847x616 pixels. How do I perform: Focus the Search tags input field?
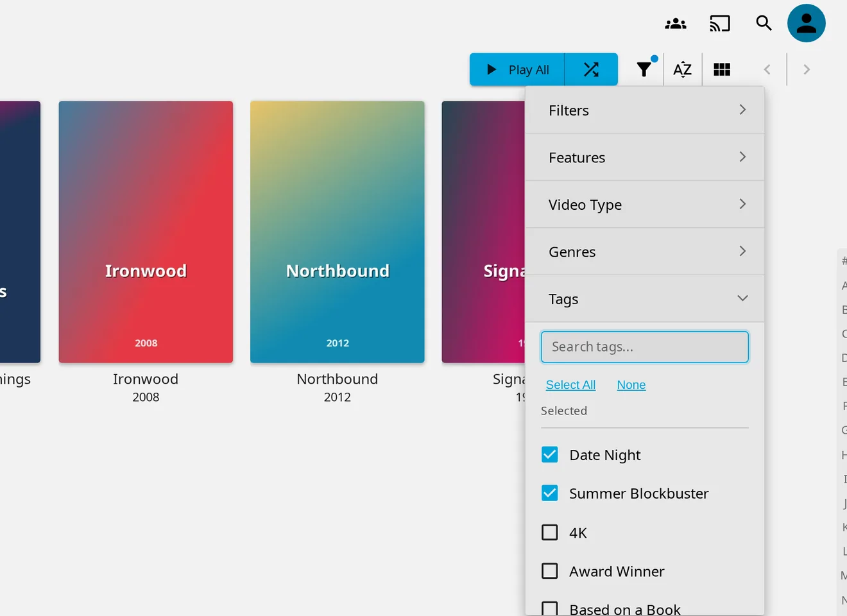click(x=645, y=347)
